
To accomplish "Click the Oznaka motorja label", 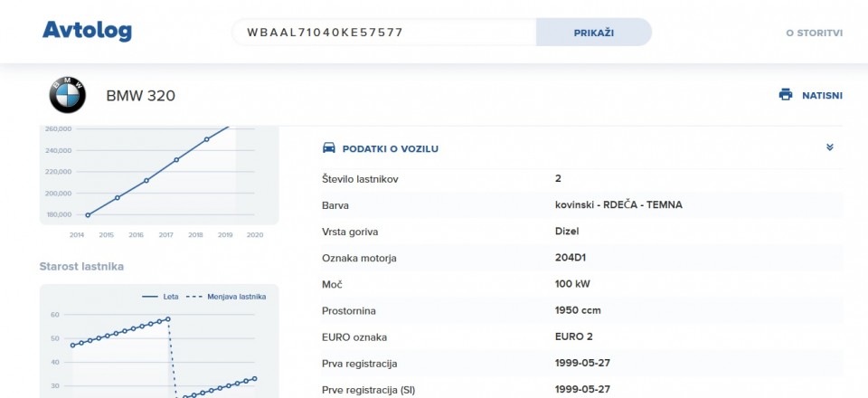I will 359,258.
